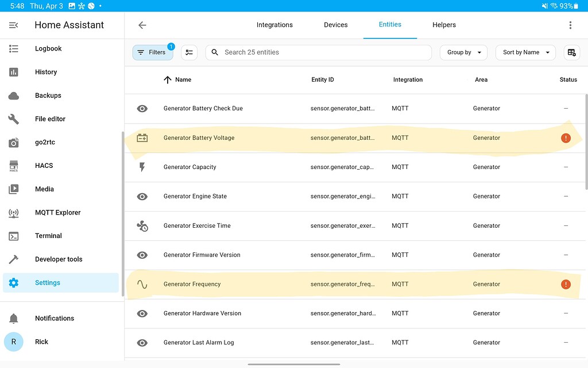The height and width of the screenshot is (368, 588).
Task: Select the Generator Capacity lightning bolt icon
Action: (x=142, y=167)
